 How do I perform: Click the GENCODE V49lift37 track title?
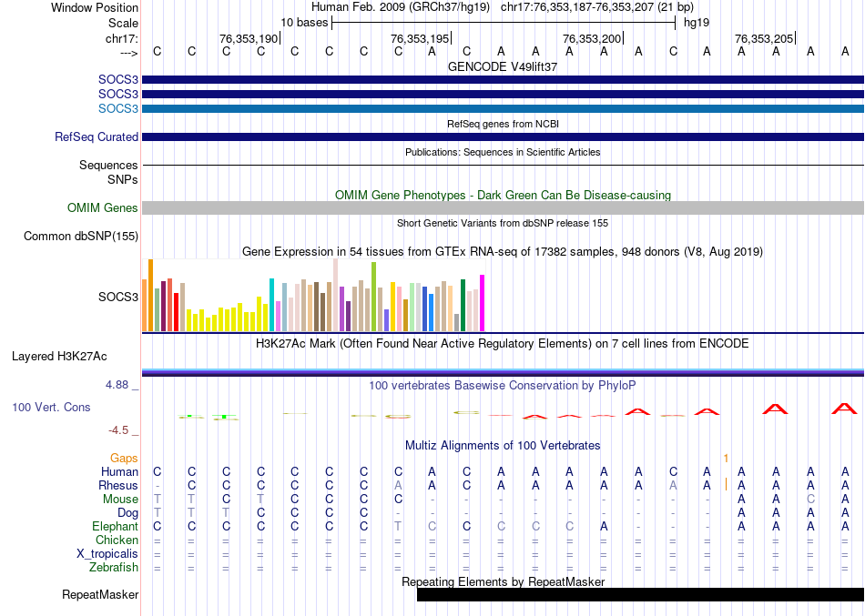[502, 66]
